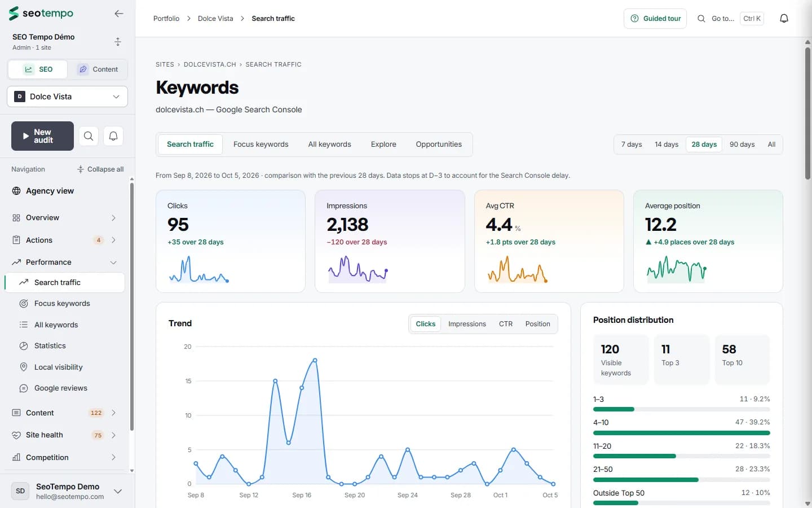Click the Guided tour help icon
812x508 pixels.
tap(634, 19)
